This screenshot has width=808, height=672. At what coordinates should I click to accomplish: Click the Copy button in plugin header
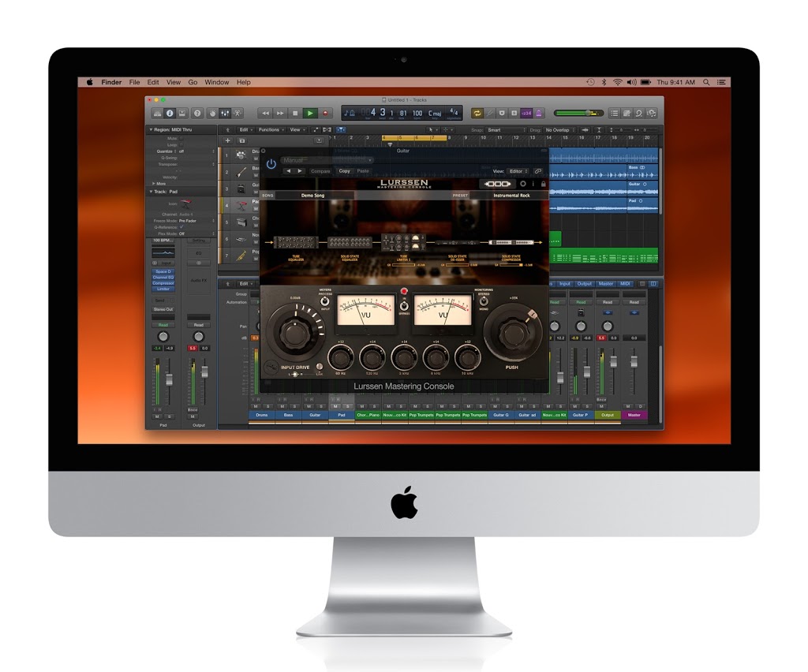pyautogui.click(x=345, y=171)
